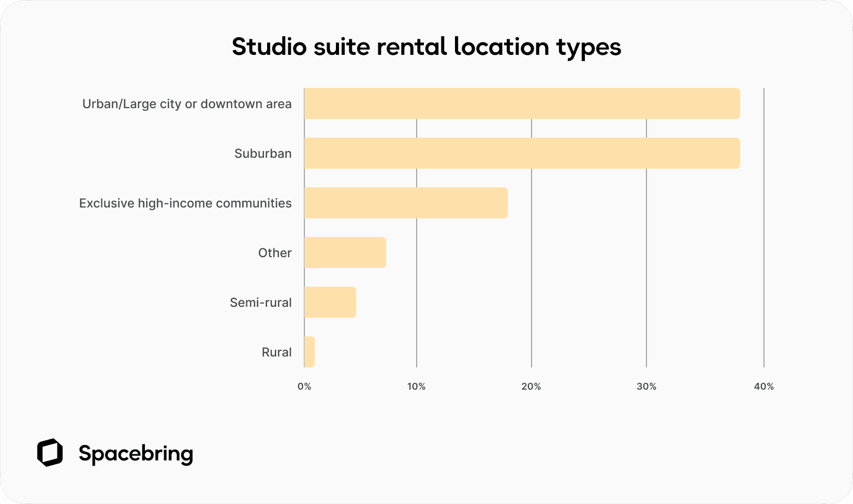The width and height of the screenshot is (853, 504).
Task: Select the 10% axis marker
Action: pos(417,386)
